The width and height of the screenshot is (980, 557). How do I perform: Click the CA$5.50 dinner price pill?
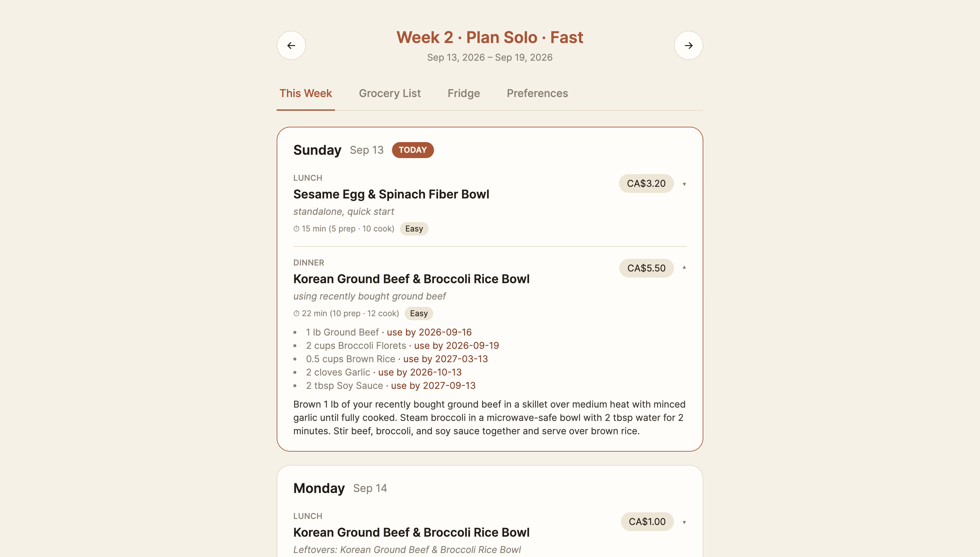click(x=646, y=268)
